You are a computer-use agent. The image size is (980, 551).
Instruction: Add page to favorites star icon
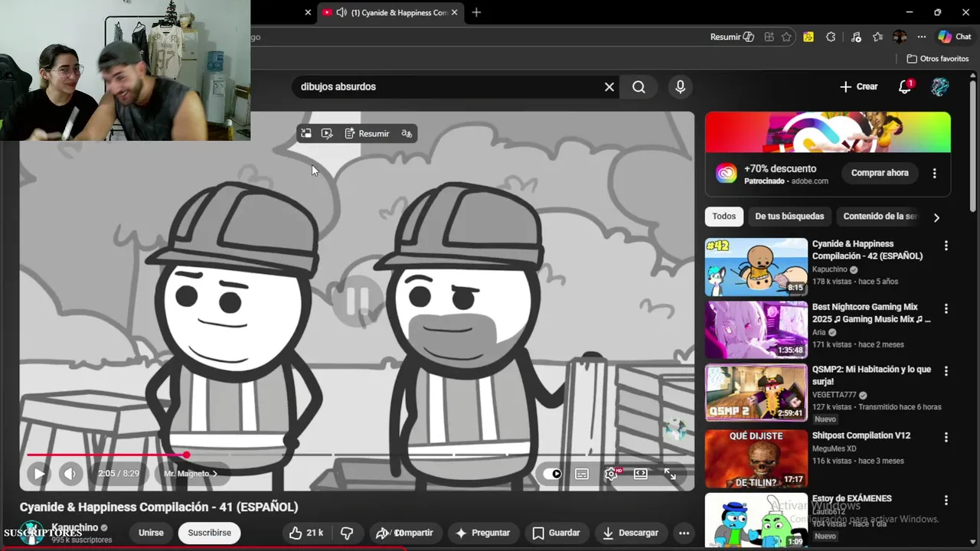click(786, 37)
